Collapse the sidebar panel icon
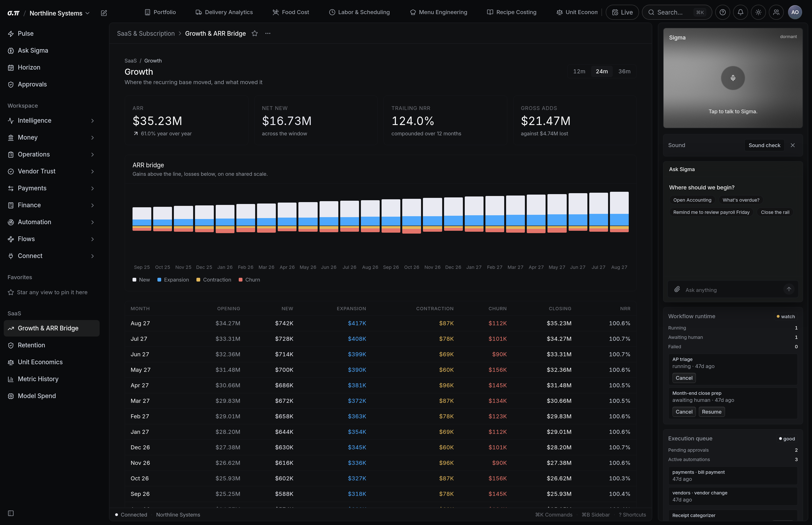 point(11,513)
